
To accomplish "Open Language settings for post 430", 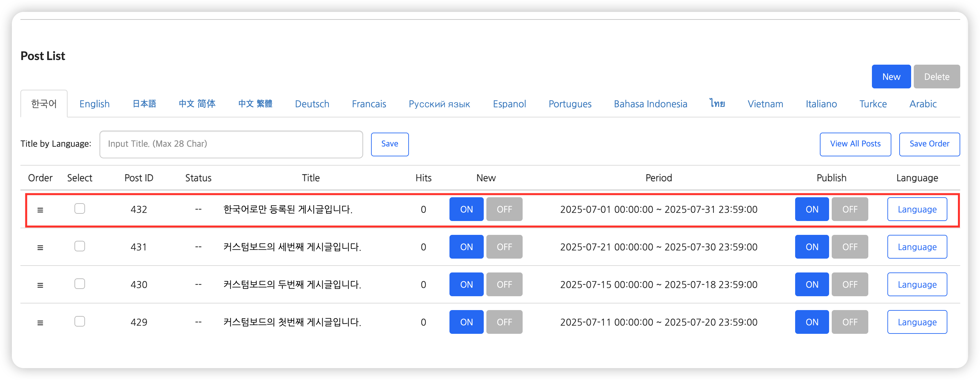I will point(917,284).
